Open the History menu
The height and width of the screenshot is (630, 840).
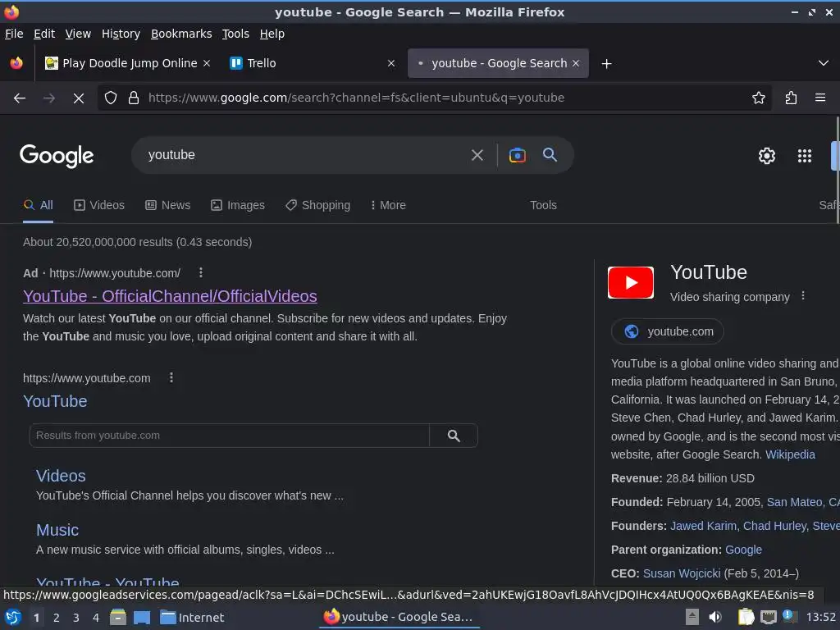121,34
